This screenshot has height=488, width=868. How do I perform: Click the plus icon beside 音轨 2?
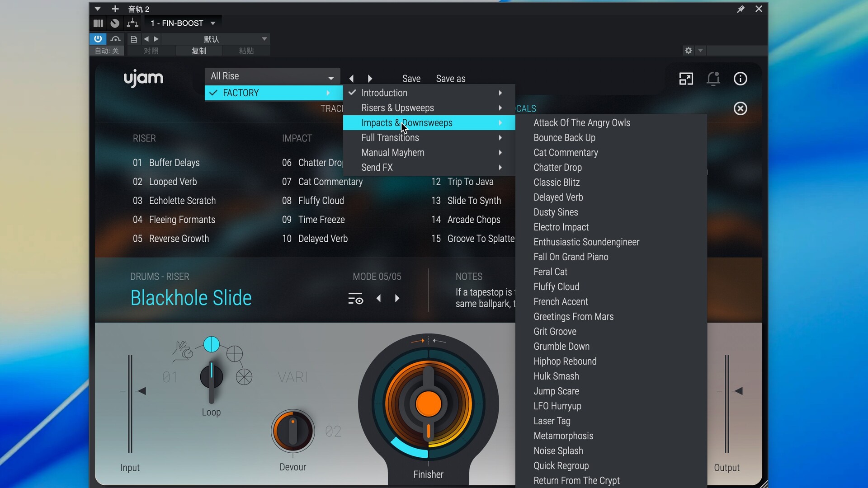coord(115,9)
